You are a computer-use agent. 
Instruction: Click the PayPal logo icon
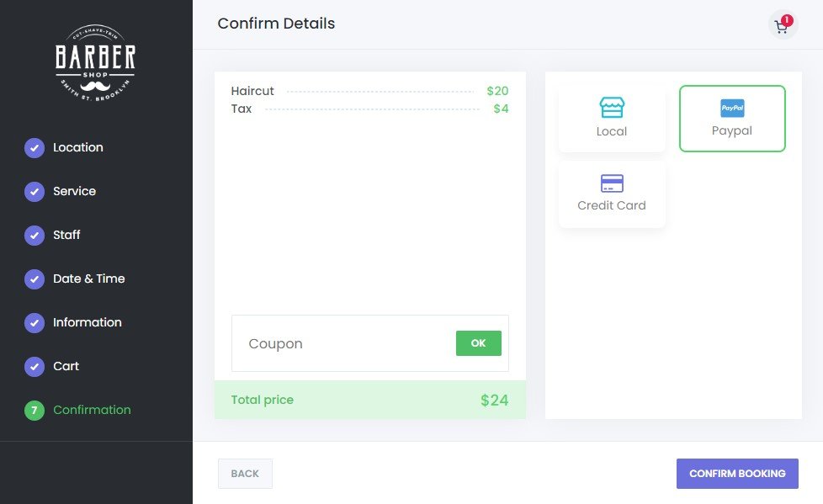(732, 109)
